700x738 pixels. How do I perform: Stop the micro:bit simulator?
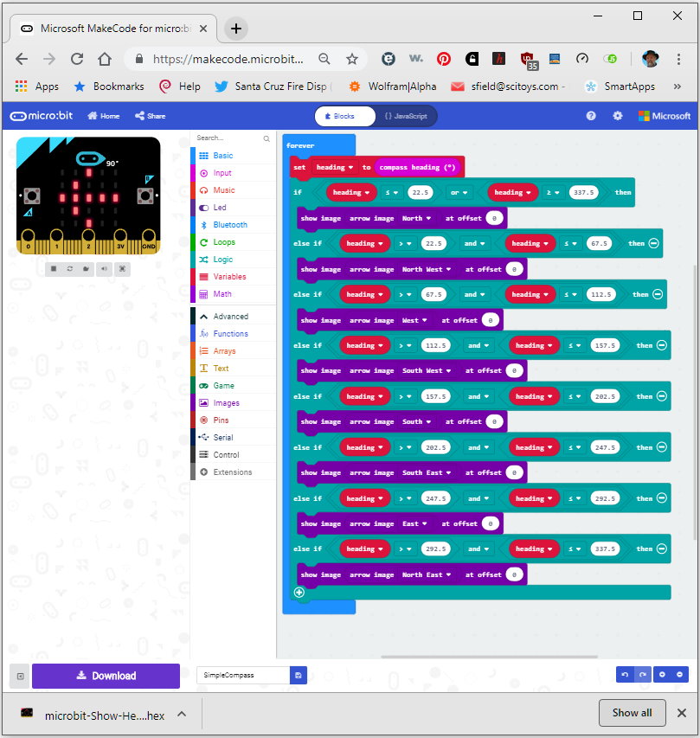pos(53,268)
